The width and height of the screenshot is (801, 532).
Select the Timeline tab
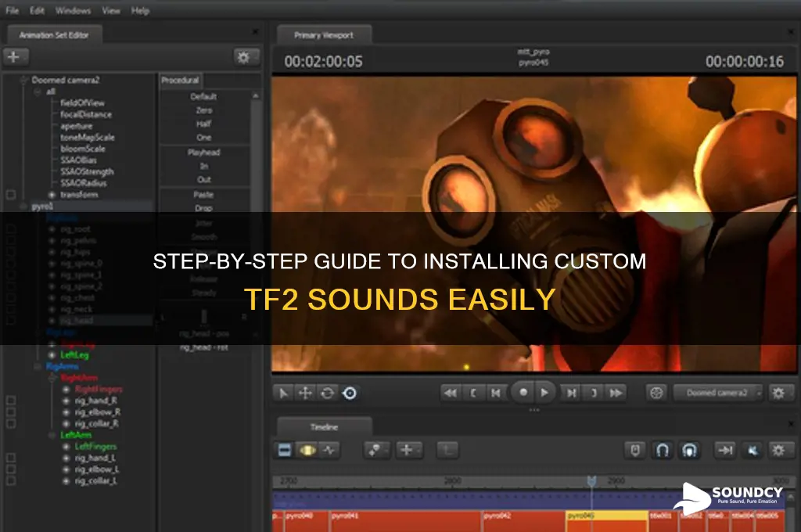325,426
